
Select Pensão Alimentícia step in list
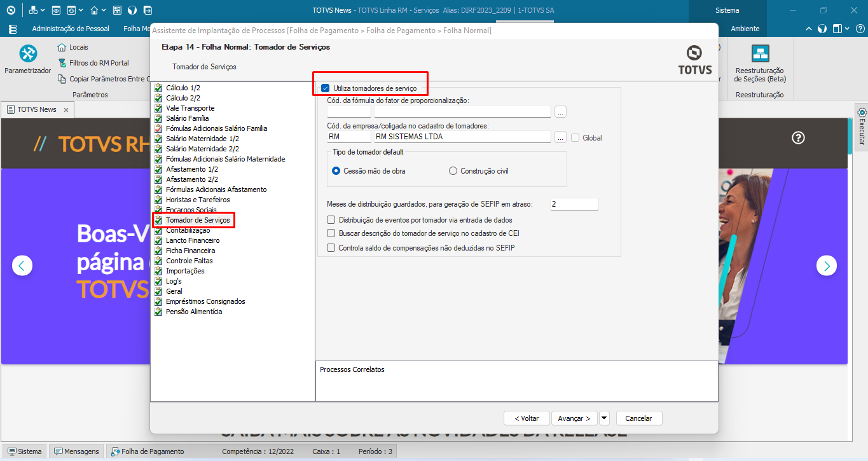pyautogui.click(x=194, y=312)
